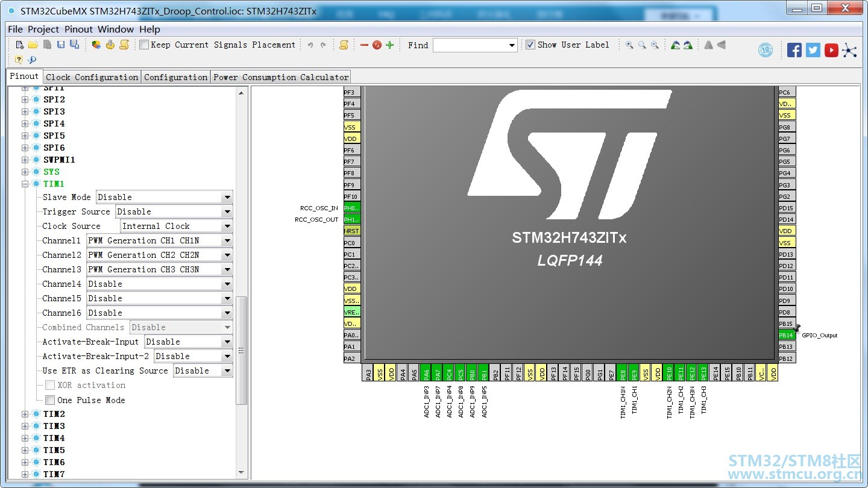868x488 pixels.
Task: Open the Load Project folder icon
Action: [33, 45]
